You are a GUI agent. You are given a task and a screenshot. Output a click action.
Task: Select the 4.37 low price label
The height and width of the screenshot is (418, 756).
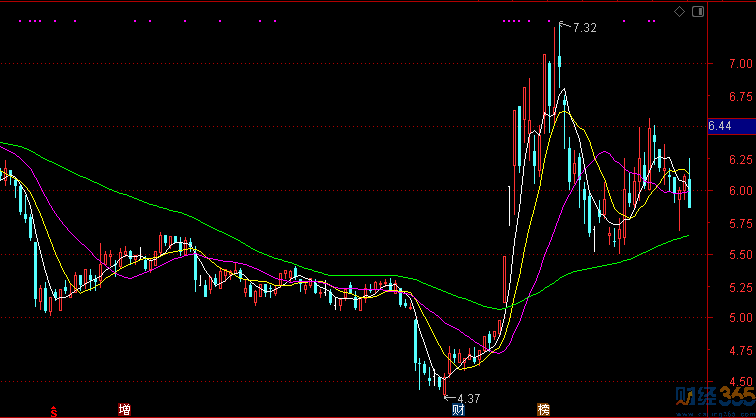tap(469, 399)
